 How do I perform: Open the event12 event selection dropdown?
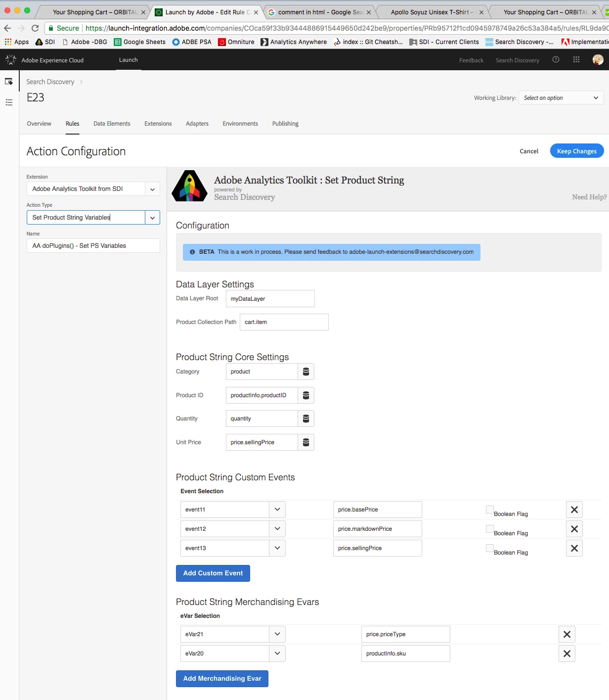tap(277, 529)
